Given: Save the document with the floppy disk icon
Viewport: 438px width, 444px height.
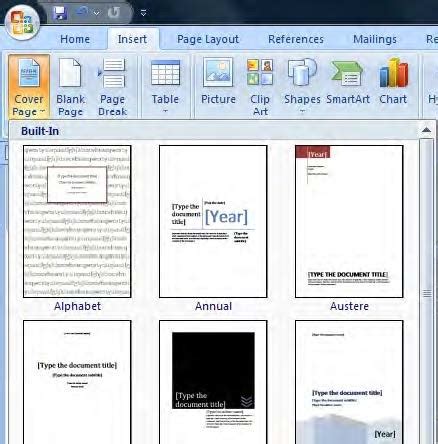Looking at the screenshot, I should pos(60,13).
